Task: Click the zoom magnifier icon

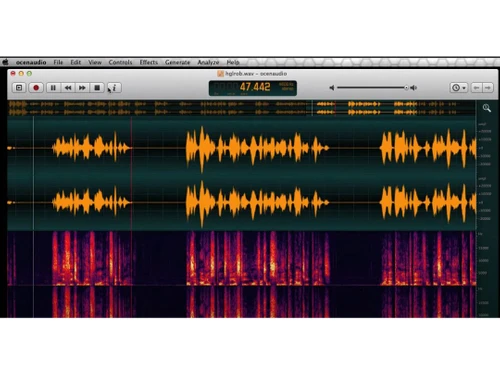Action: (x=487, y=108)
